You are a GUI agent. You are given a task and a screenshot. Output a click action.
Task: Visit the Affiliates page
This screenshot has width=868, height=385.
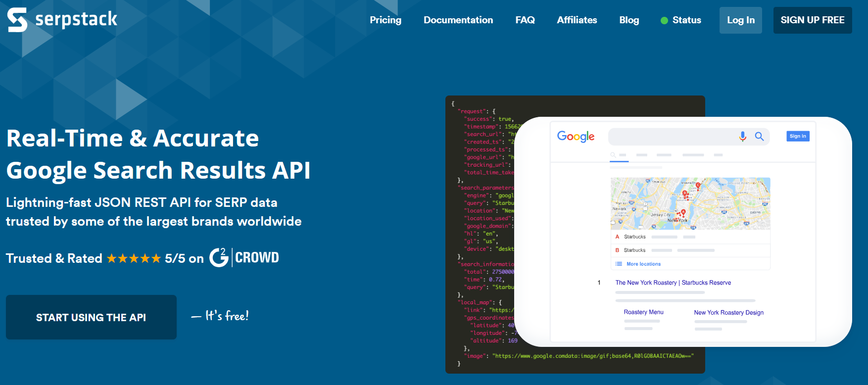pyautogui.click(x=577, y=20)
